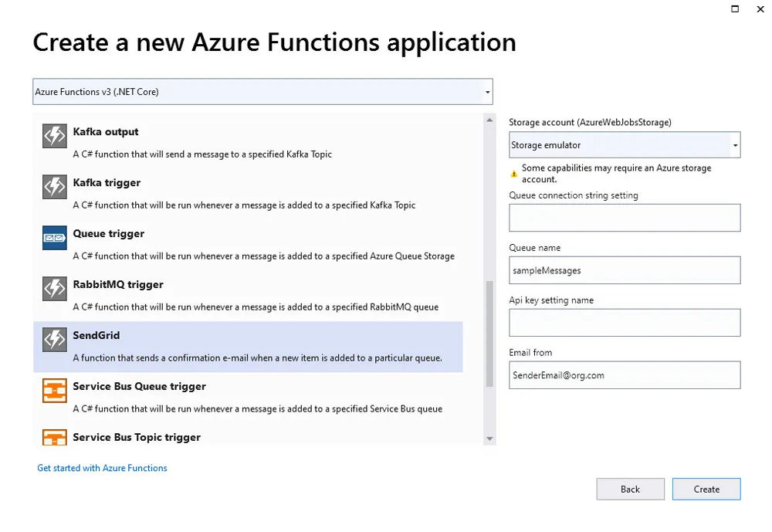The height and width of the screenshot is (532, 772).
Task: Click the template list scroll up arrow
Action: tap(489, 120)
